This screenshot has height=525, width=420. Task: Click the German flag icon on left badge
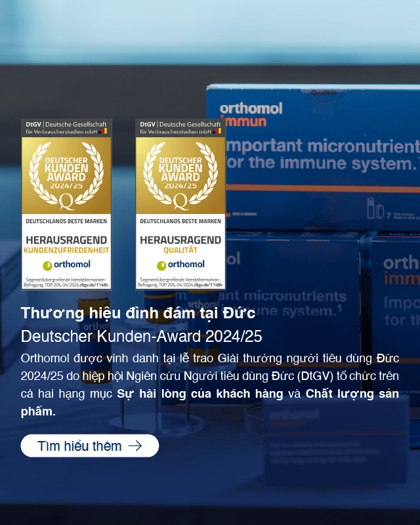coord(104,131)
